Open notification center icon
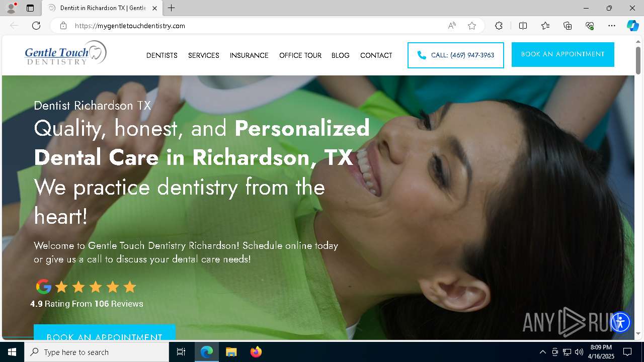Image resolution: width=644 pixels, height=362 pixels. tap(627, 352)
